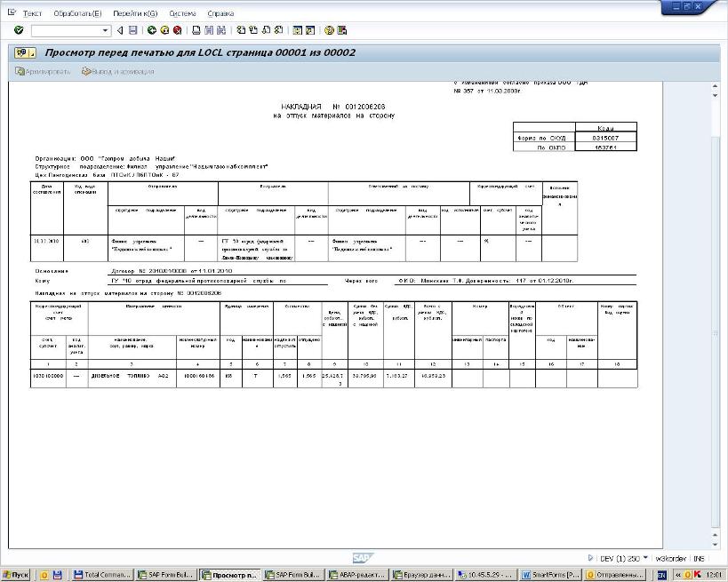Open the Текст menu
The height and width of the screenshot is (582, 728).
click(32, 13)
